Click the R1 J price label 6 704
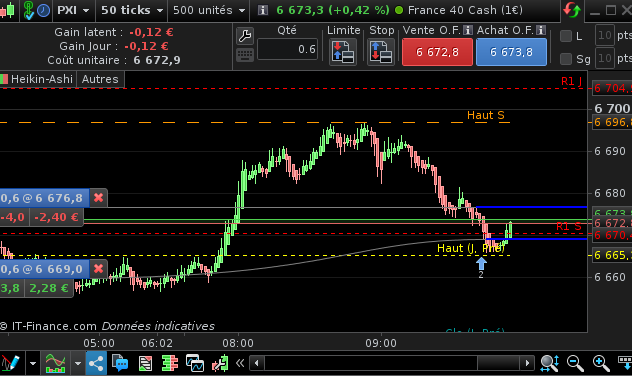The width and height of the screenshot is (632, 376). 612,88
